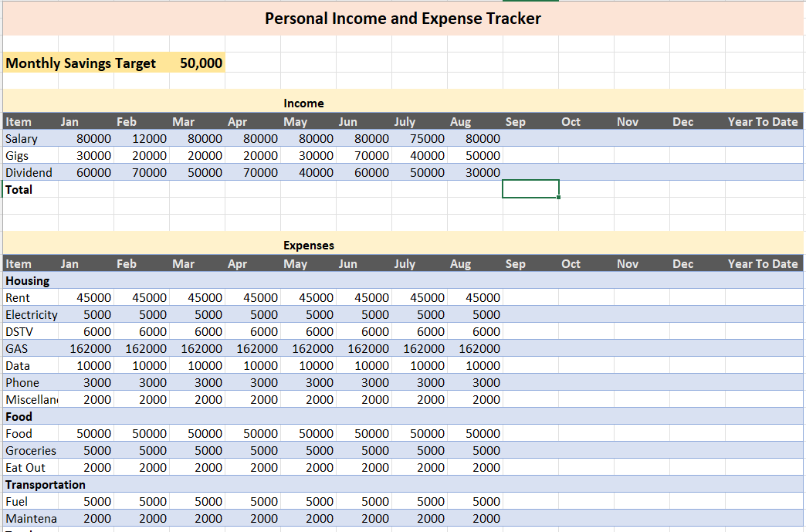Click the Dec header in Income table

[682, 122]
